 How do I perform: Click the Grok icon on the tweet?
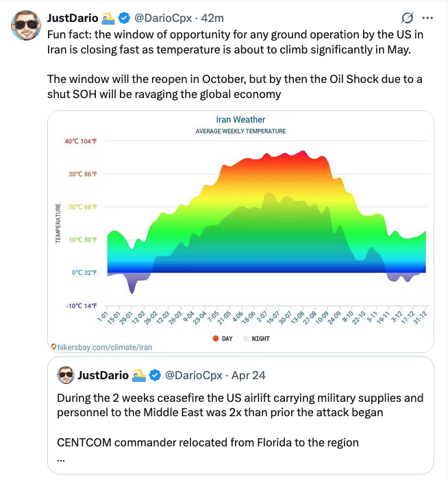[408, 18]
